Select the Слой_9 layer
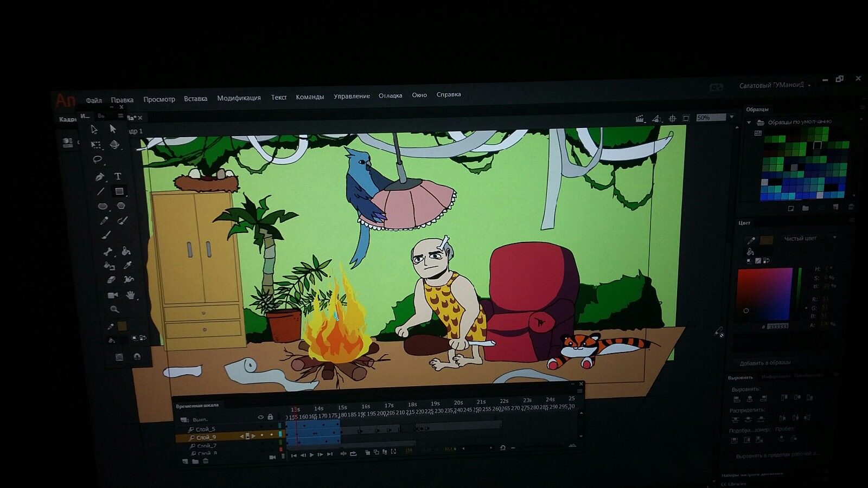 click(206, 437)
